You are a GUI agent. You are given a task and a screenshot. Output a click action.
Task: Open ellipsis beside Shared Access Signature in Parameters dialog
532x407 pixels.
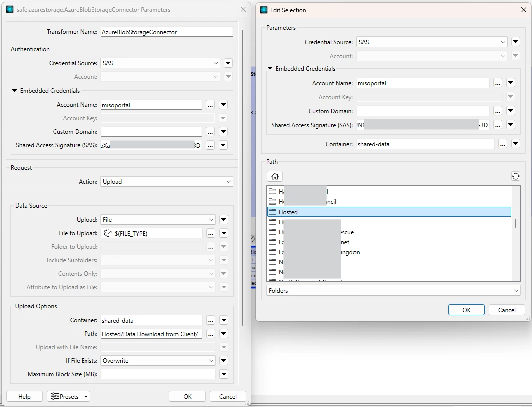tap(210, 145)
